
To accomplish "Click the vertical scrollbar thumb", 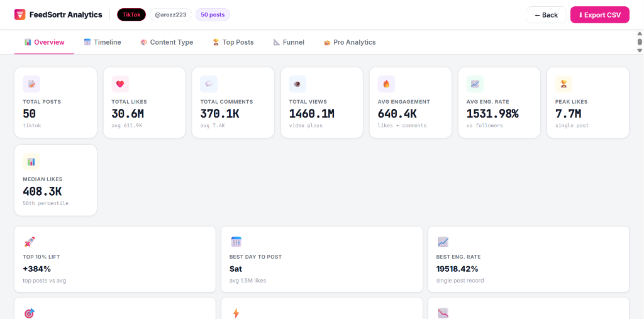I will pyautogui.click(x=640, y=42).
